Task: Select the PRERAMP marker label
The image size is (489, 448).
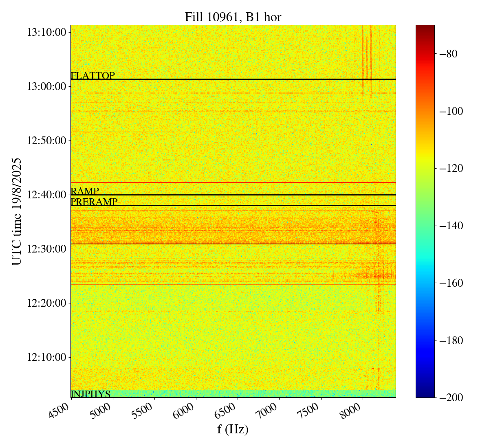Action: click(94, 202)
